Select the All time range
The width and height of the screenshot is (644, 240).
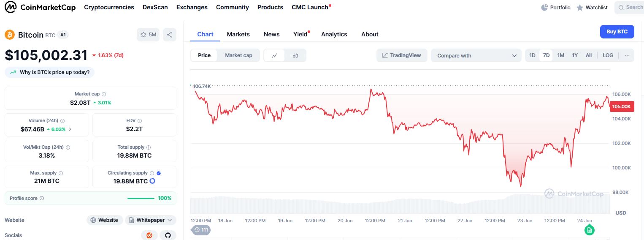click(x=589, y=55)
